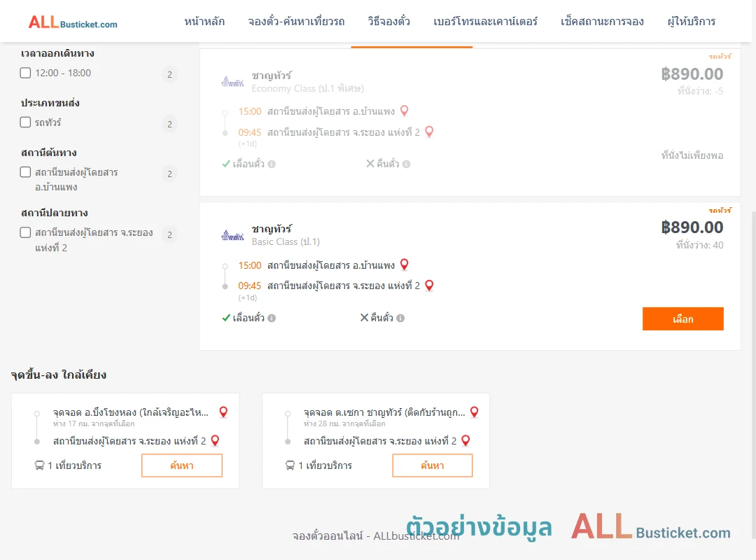This screenshot has width=756, height=560.
Task: Check destination station จ.ระยอง แห่งที่ 2 filter
Action: pos(26,232)
